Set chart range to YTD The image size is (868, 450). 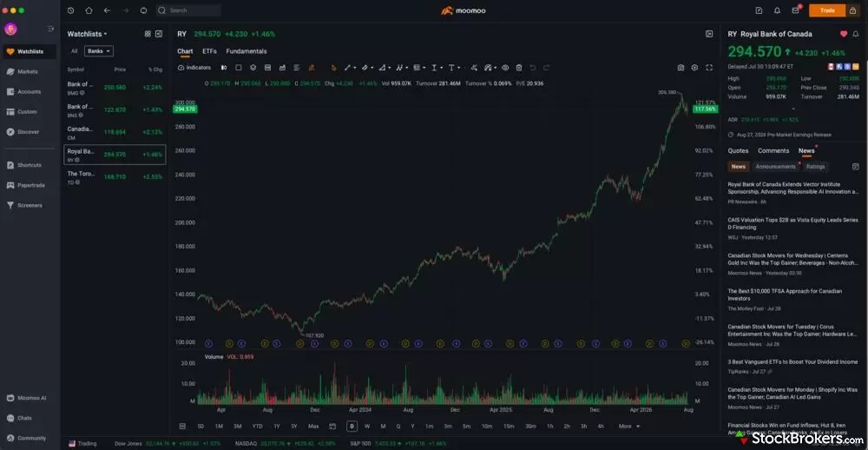258,427
